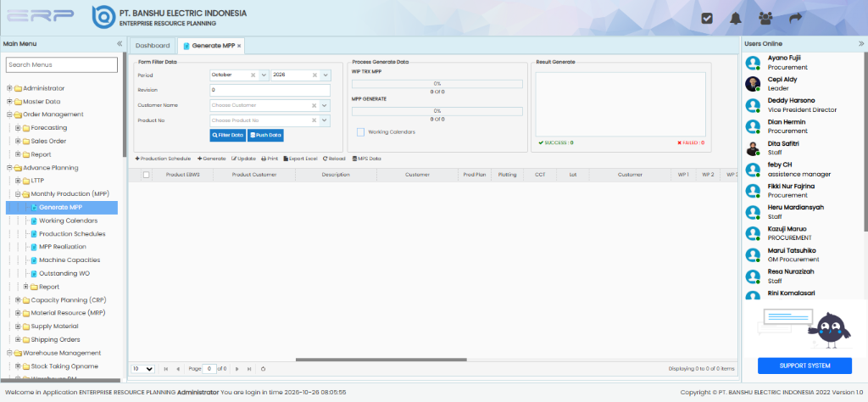Collapse the Users Online panel chevron
The height and width of the screenshot is (402, 868).
pyautogui.click(x=861, y=44)
